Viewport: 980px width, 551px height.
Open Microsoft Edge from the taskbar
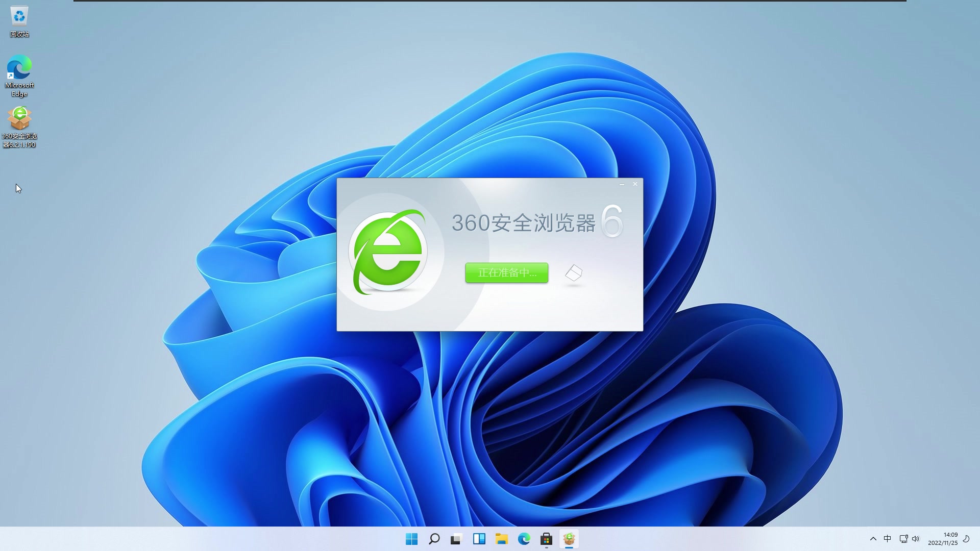pyautogui.click(x=524, y=538)
